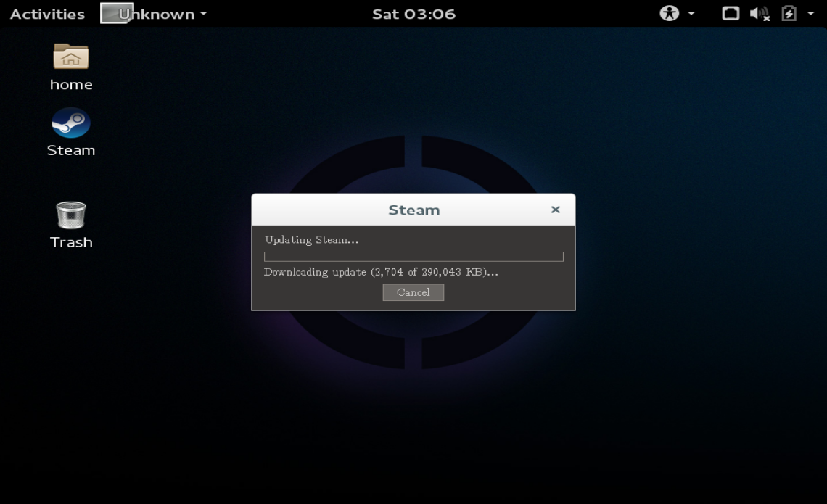Click the "Downloading update" status text
Viewport: 827px width, 504px height.
(x=381, y=272)
